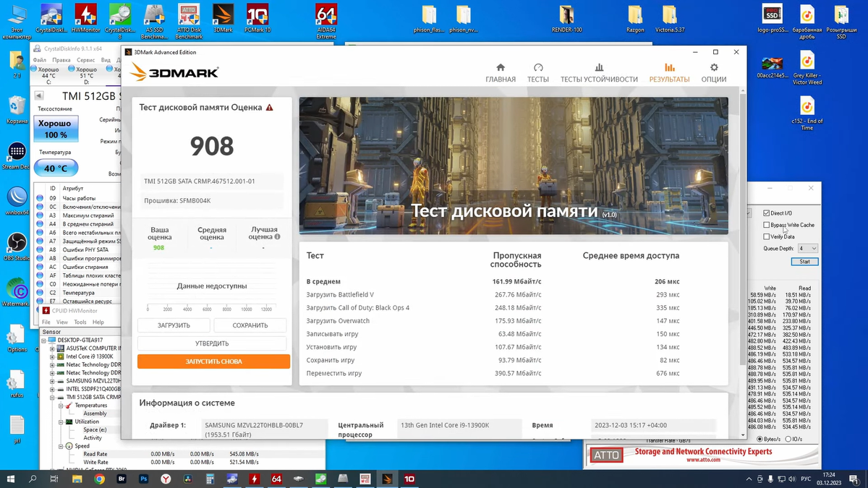The width and height of the screenshot is (868, 488).
Task: Open the RENDER-100 desktop item
Action: tap(566, 20)
